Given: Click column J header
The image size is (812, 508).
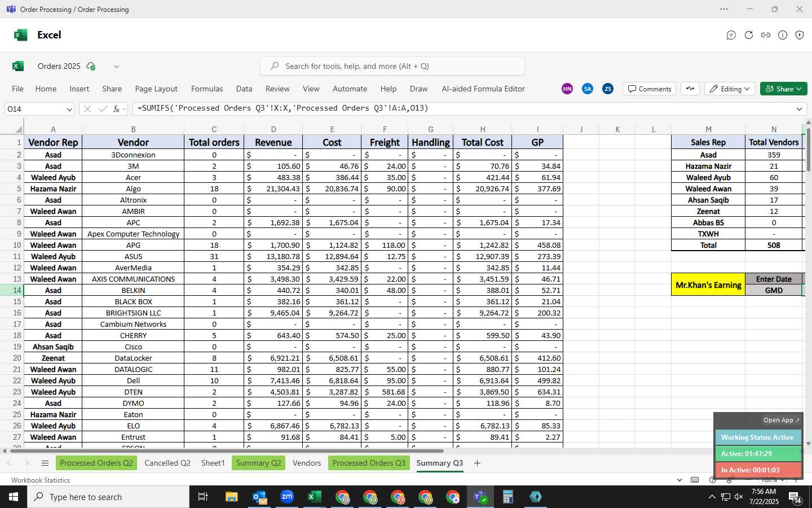Looking at the screenshot, I should pos(581,129).
